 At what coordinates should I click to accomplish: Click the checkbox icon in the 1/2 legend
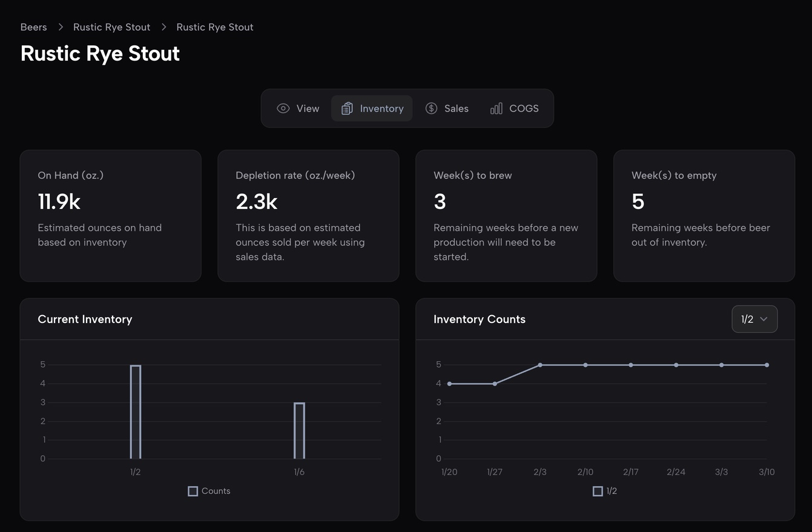point(598,491)
